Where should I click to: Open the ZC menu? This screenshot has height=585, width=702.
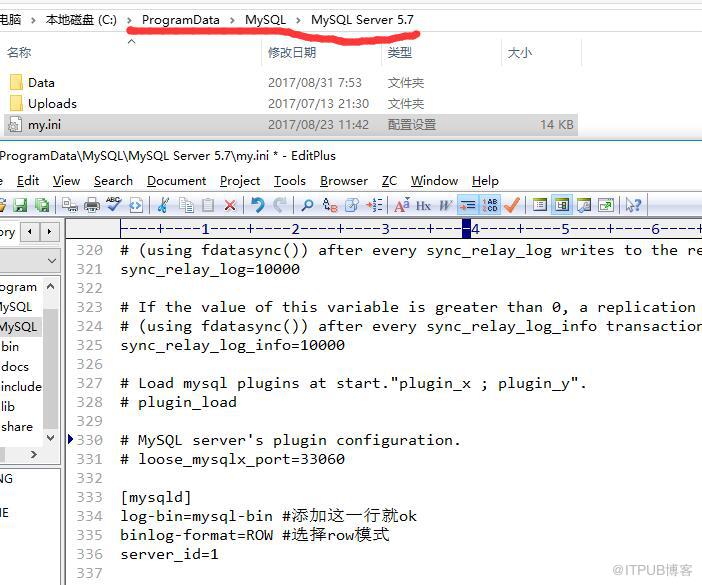tap(389, 181)
